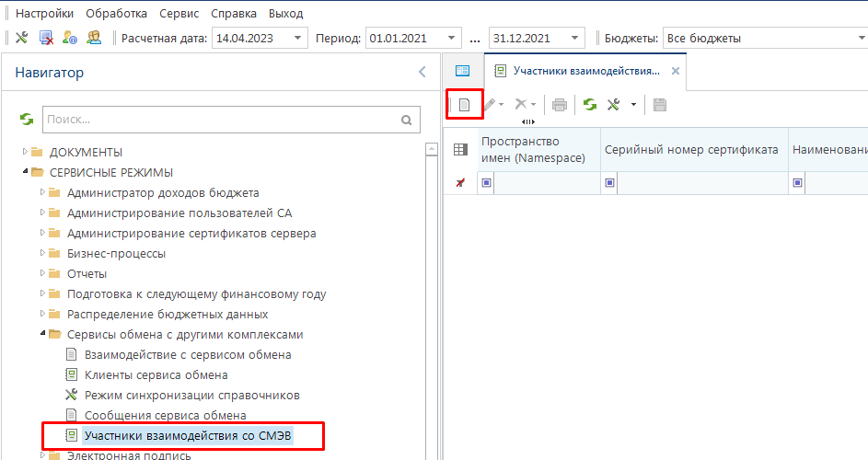This screenshot has width=868, height=460.
Task: Expand Администратор доходов бюджета node arrow
Action: pyautogui.click(x=42, y=192)
